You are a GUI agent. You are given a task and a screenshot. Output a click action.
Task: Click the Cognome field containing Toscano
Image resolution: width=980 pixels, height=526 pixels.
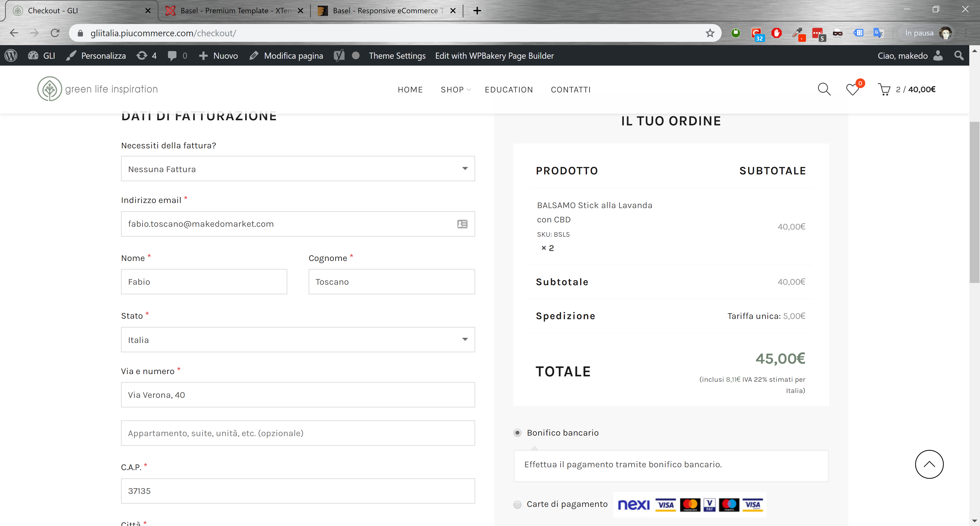tap(391, 282)
